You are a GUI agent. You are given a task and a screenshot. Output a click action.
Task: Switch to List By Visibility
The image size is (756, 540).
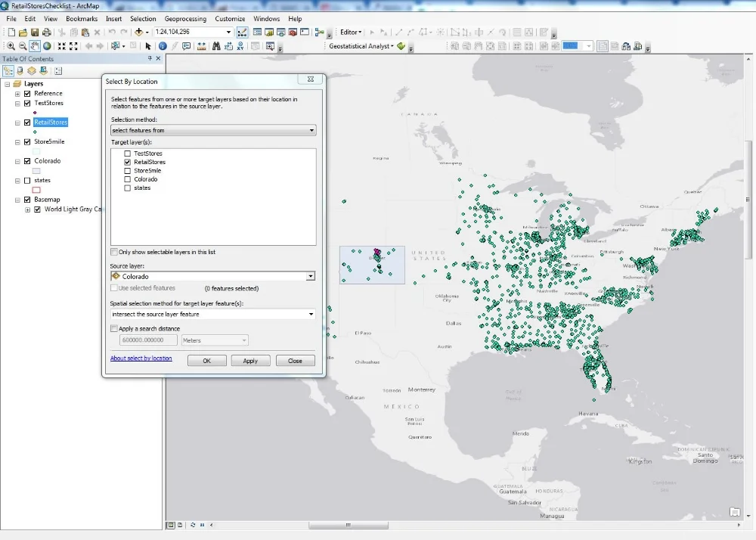click(32, 71)
